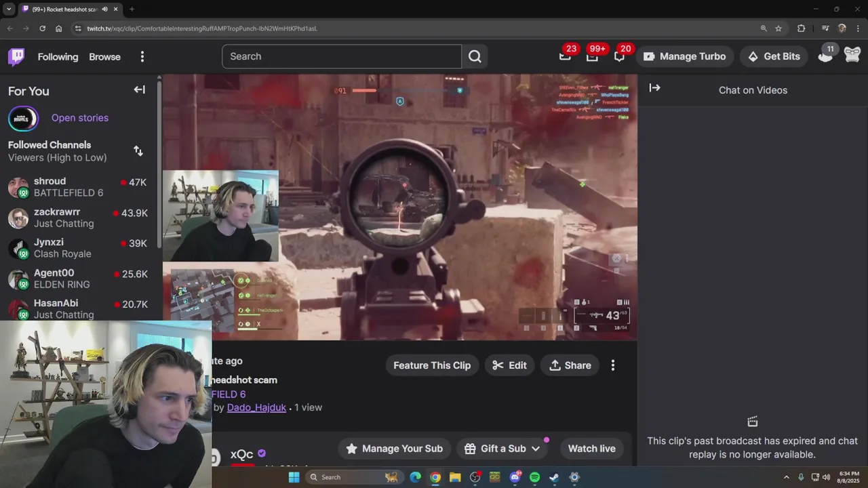Open Gift a Sub dropdown
The height and width of the screenshot is (488, 868).
[502, 449]
